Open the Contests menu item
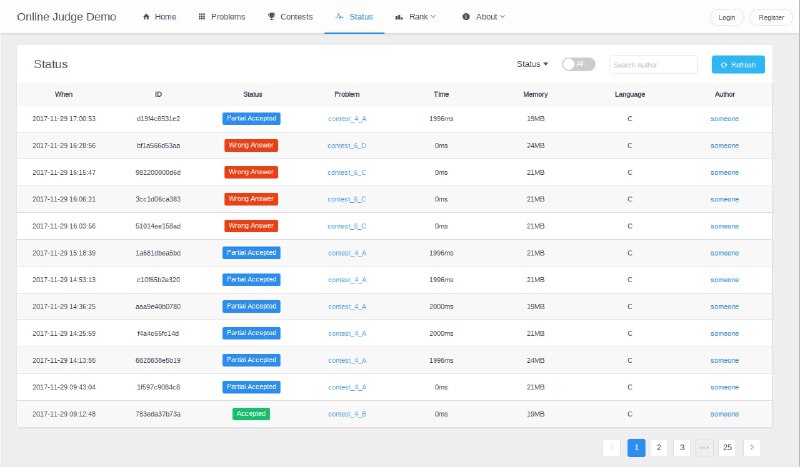This screenshot has width=800, height=467. [x=290, y=17]
